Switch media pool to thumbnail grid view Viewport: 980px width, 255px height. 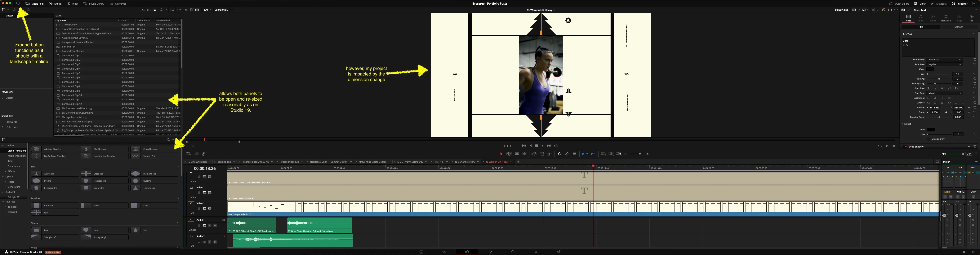(149, 10)
